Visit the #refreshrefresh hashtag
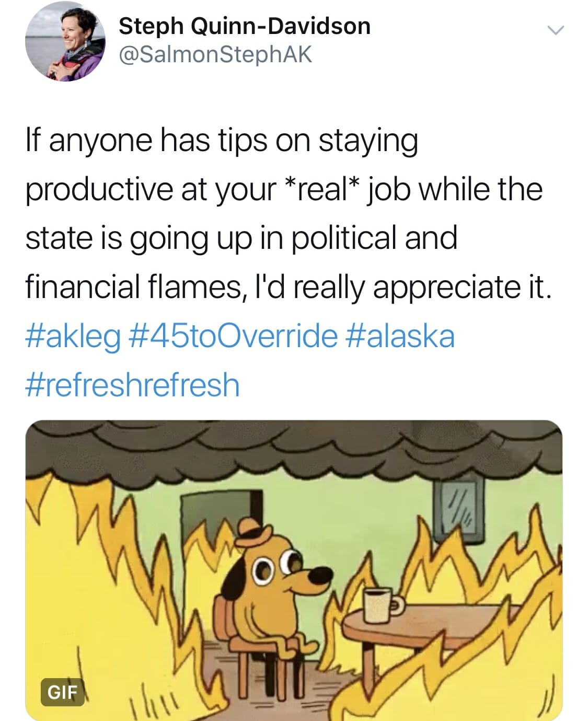 tap(132, 384)
